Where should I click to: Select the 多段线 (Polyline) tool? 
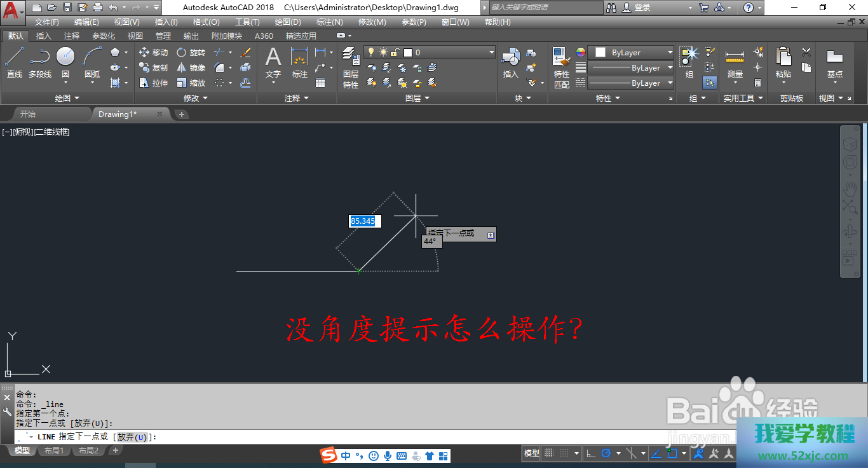pyautogui.click(x=39, y=63)
